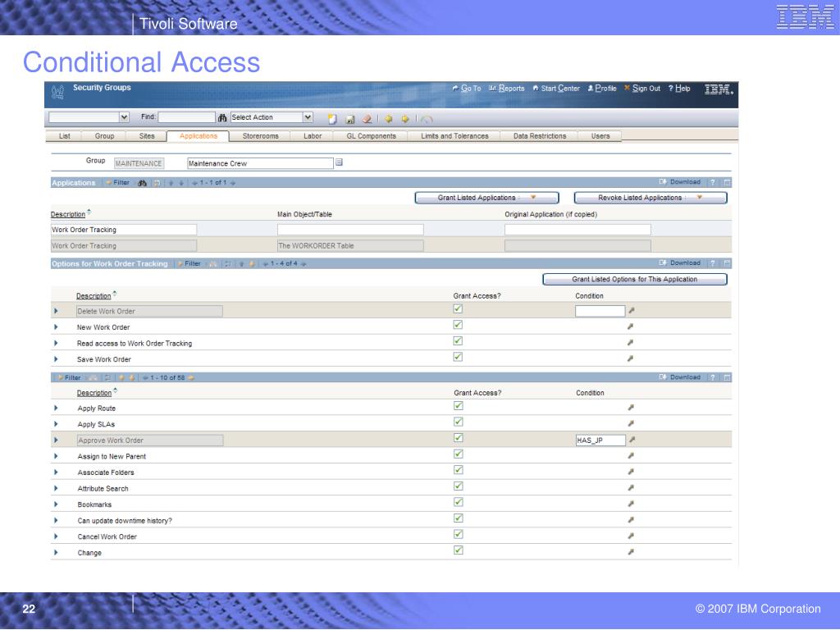Image resolution: width=840 pixels, height=630 pixels.
Task: Expand the New Work Order row details
Action: (x=56, y=327)
